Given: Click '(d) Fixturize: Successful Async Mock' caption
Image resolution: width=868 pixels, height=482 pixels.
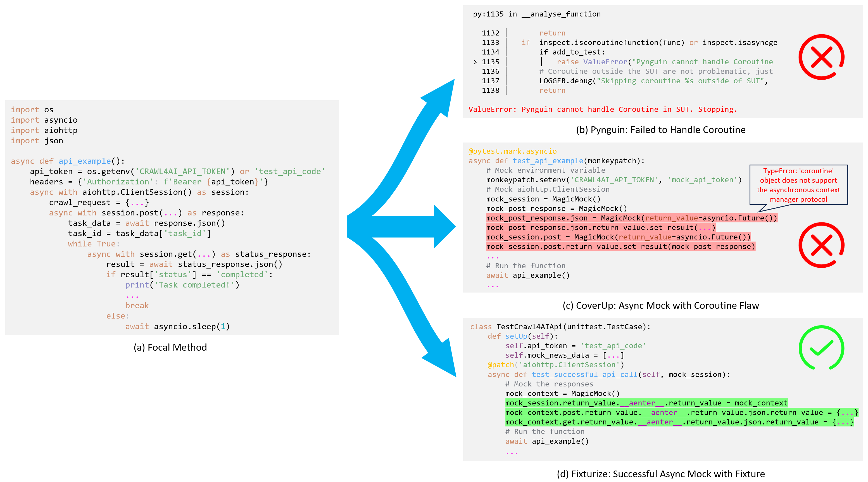Looking at the screenshot, I should pyautogui.click(x=660, y=474).
